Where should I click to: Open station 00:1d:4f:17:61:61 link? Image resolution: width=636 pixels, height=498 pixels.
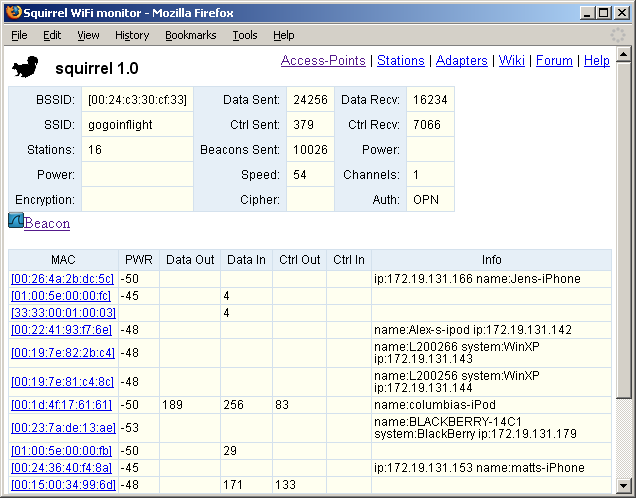tap(61, 405)
